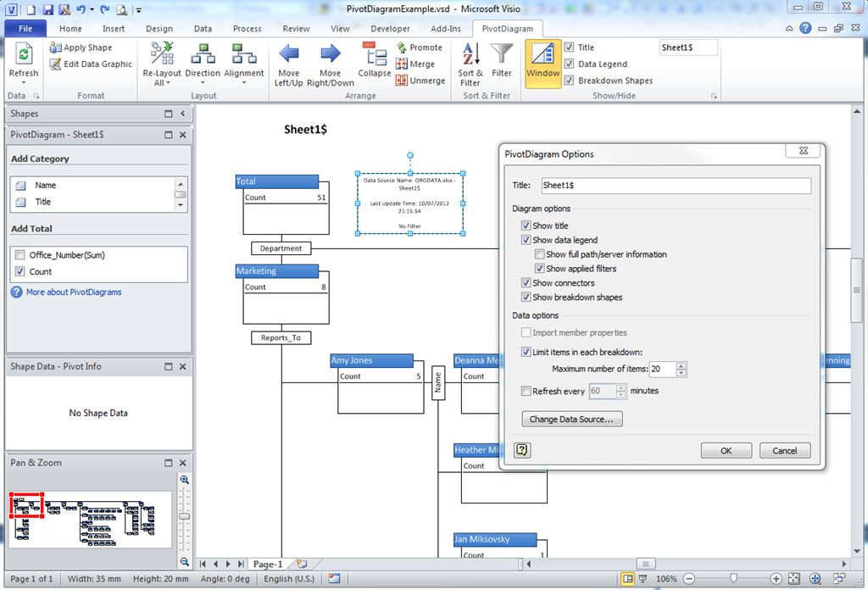Select the Page-1 page tab
This screenshot has width=868, height=590.
pyautogui.click(x=267, y=564)
